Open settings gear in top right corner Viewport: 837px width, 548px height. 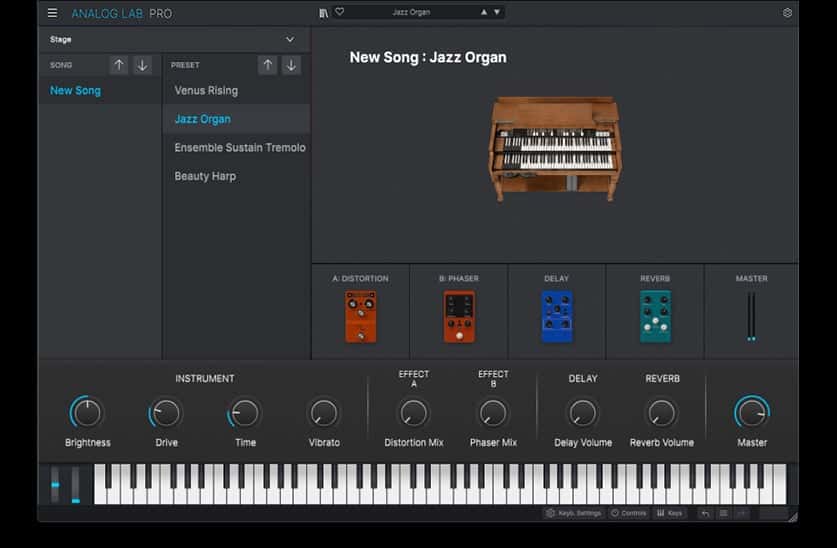coord(787,13)
